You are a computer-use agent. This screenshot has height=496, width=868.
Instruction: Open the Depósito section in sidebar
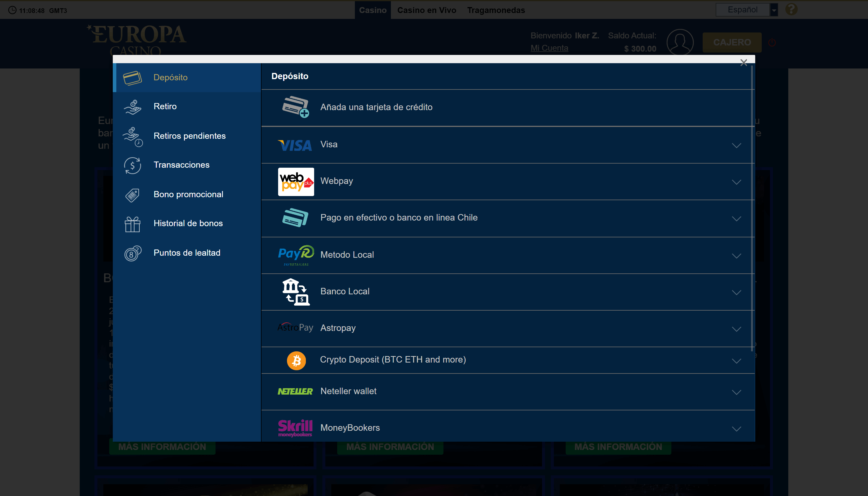pyautogui.click(x=187, y=78)
